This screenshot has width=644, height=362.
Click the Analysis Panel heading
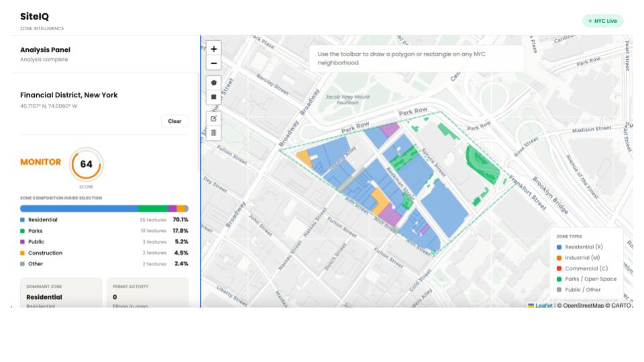click(x=45, y=50)
